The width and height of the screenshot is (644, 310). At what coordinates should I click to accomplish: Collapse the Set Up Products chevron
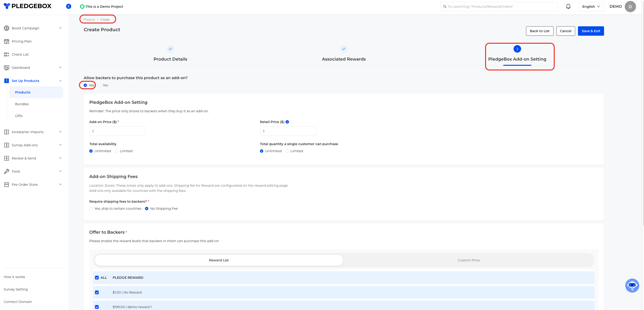click(60, 81)
